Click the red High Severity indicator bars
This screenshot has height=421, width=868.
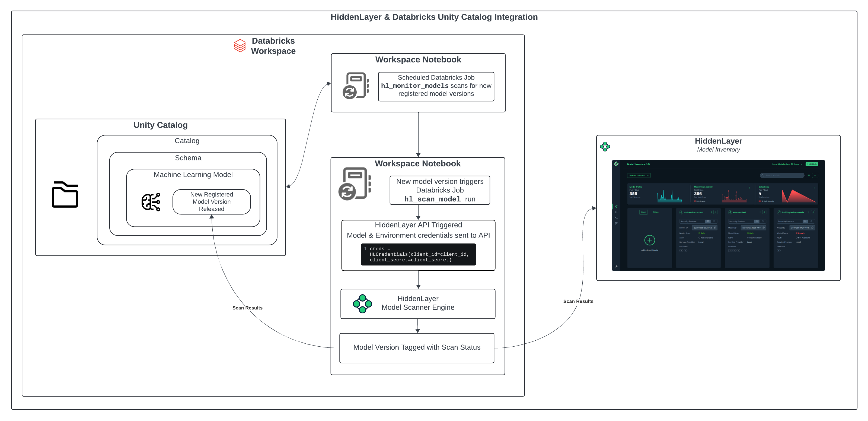coord(761,201)
